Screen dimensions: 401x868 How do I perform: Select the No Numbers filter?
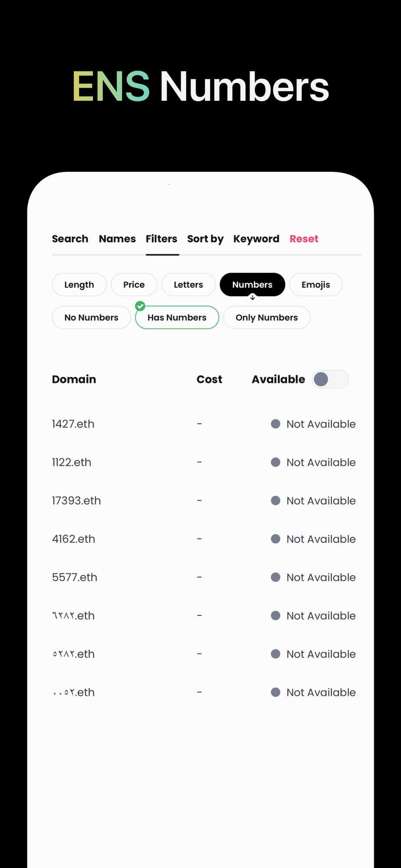91,317
